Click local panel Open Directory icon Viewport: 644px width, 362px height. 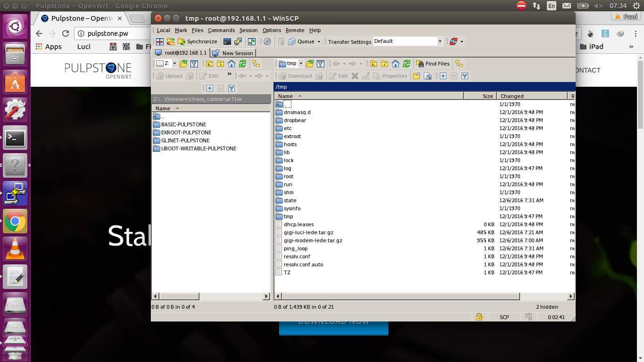point(183,64)
